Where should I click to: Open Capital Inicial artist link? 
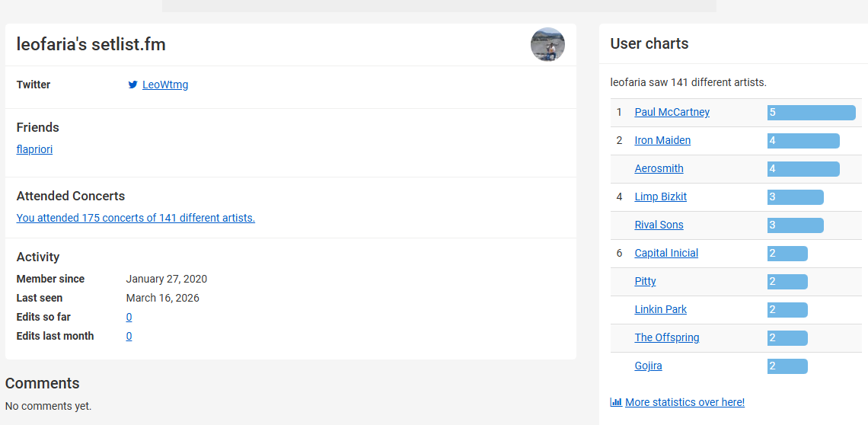666,253
